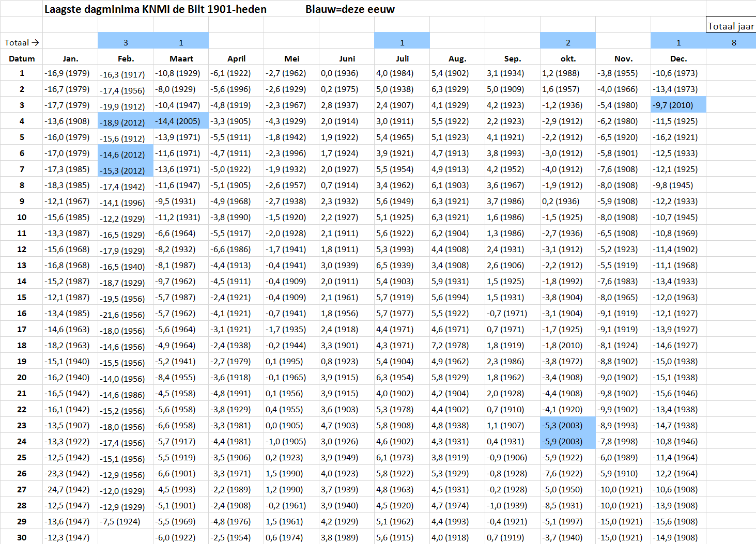756x544 pixels.
Task: Select cell '-9,8 (1945)'
Action: tap(678, 185)
